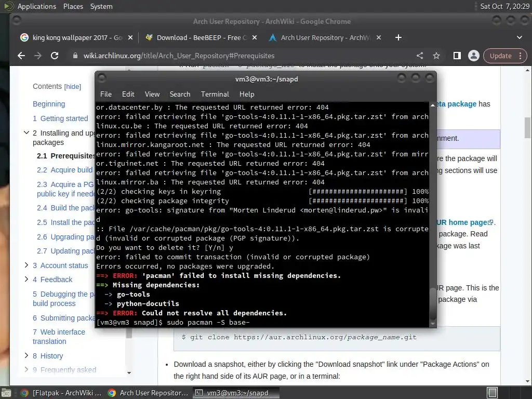Image resolution: width=532 pixels, height=399 pixels.
Task: Select the vm3@vm3:~/snapd taskbar entry
Action: coord(236,393)
